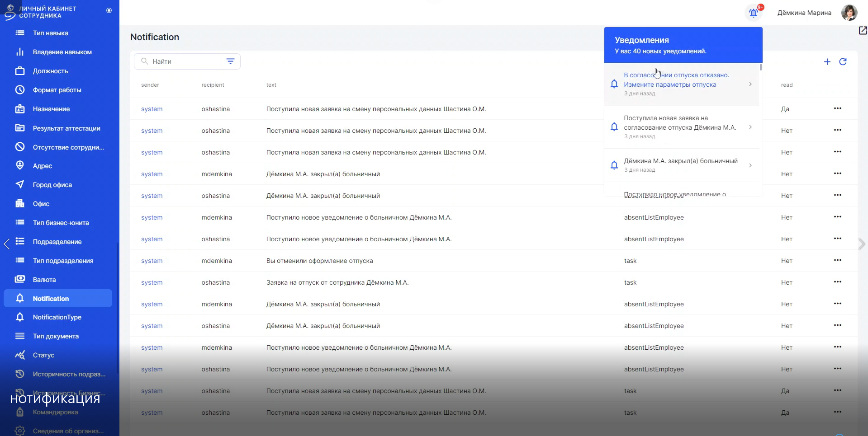Screen dimensions: 868x436
Task: Sort by the text column header
Action: coord(271,85)
